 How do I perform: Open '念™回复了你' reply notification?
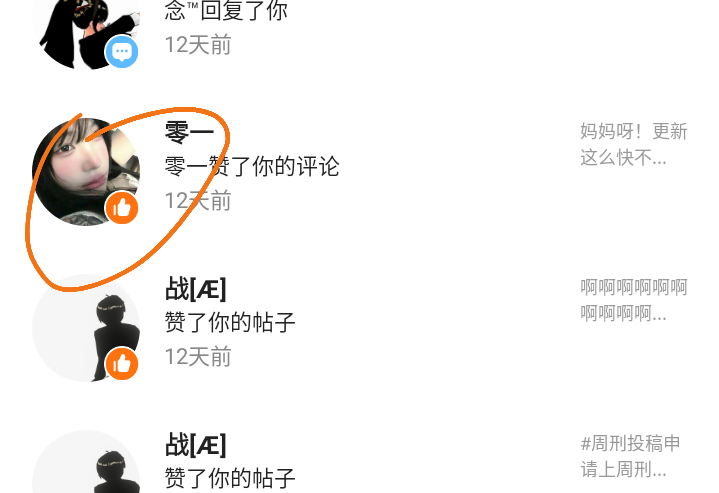pos(226,10)
